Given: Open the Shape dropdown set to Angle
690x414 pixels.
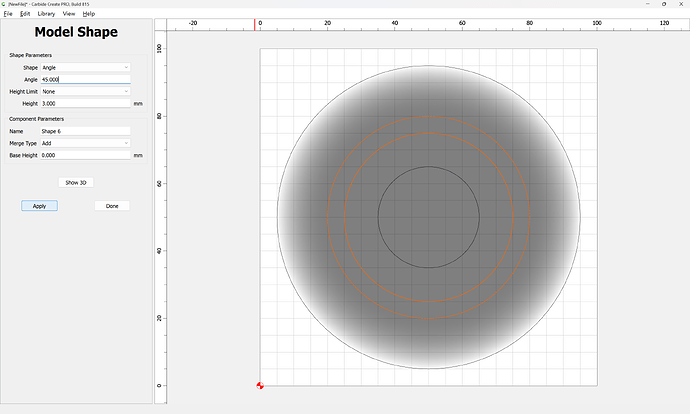Looking at the screenshot, I should point(85,67).
